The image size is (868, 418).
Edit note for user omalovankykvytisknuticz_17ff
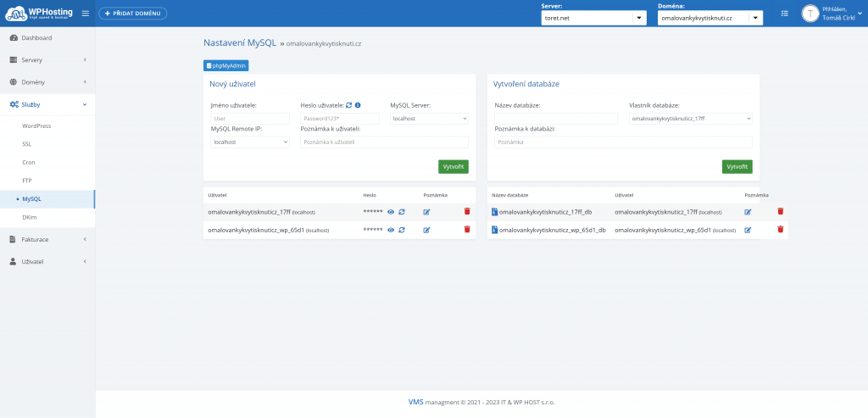[426, 212]
